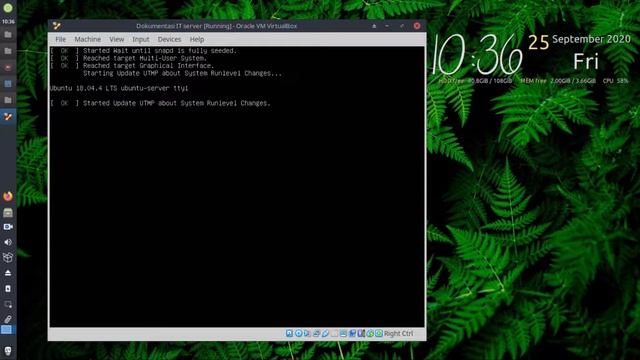640x360 pixels.
Task: Click the VirtualBox icon in window title bar
Action: click(x=57, y=26)
